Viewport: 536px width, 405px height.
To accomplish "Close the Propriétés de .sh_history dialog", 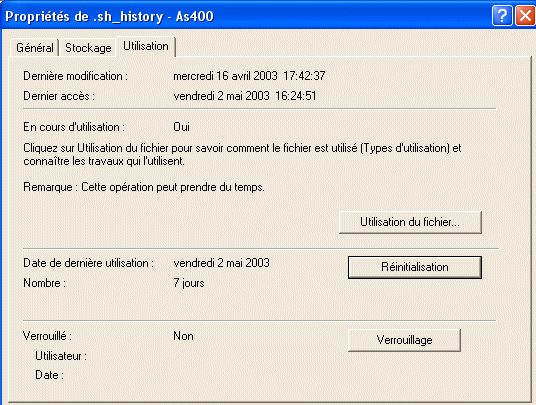I will [x=525, y=15].
